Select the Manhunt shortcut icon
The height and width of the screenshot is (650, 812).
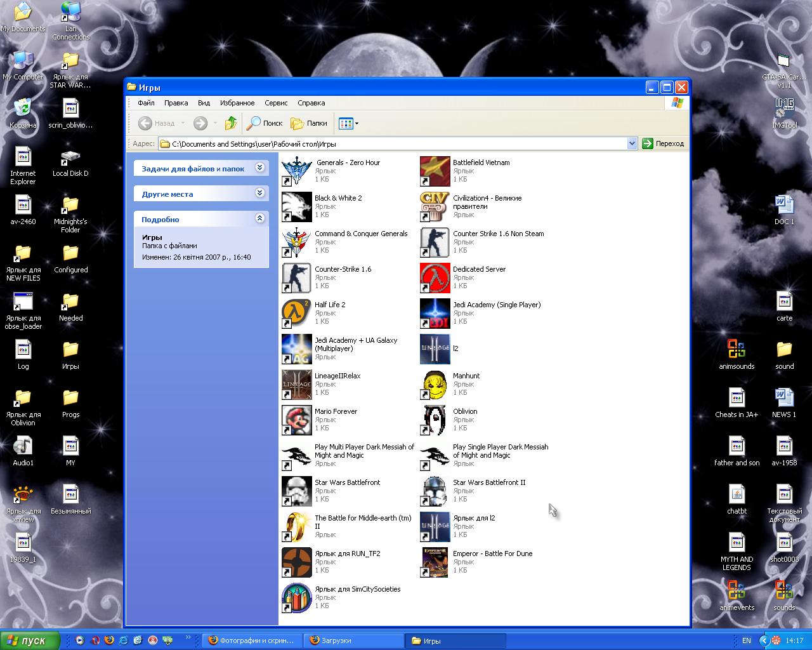pos(435,385)
